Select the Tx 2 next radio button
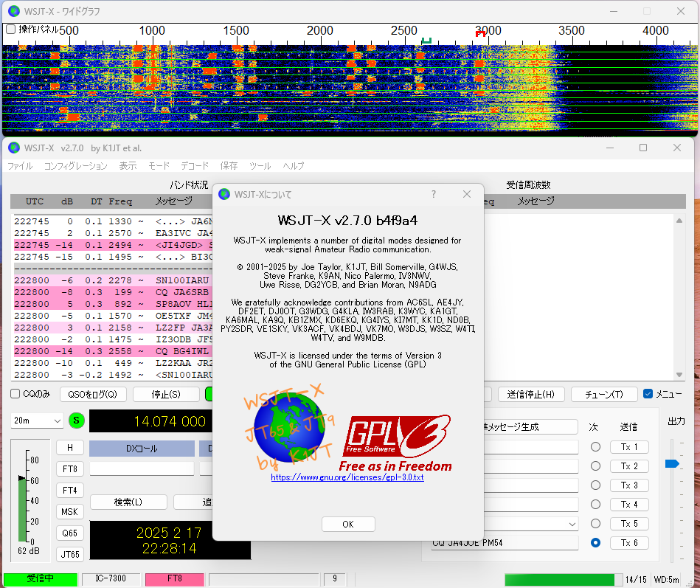The width and height of the screenshot is (700, 588). click(595, 466)
